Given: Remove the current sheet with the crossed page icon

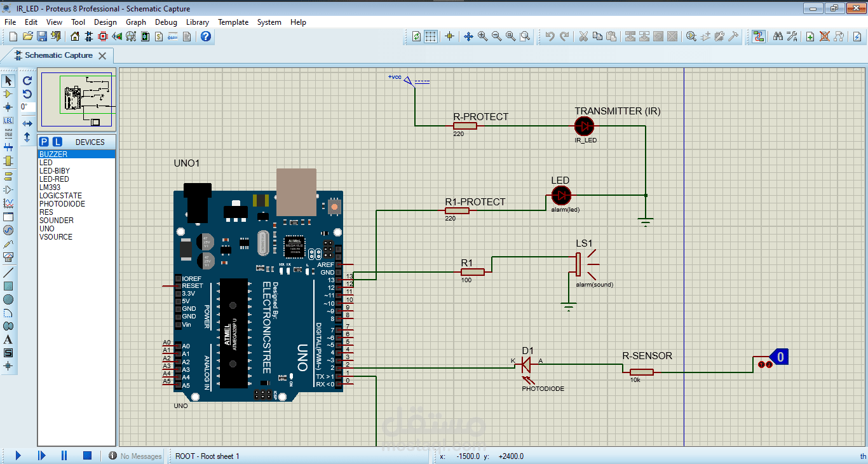Looking at the screenshot, I should pos(824,36).
